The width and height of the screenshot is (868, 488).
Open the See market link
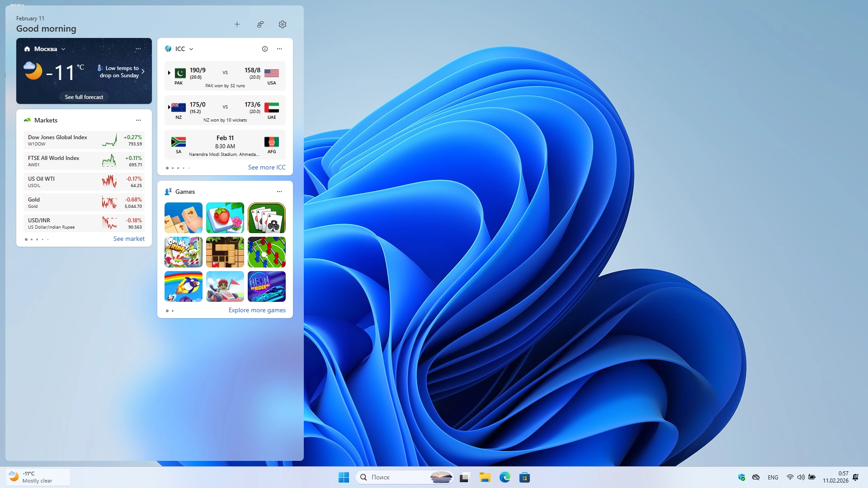coord(129,239)
